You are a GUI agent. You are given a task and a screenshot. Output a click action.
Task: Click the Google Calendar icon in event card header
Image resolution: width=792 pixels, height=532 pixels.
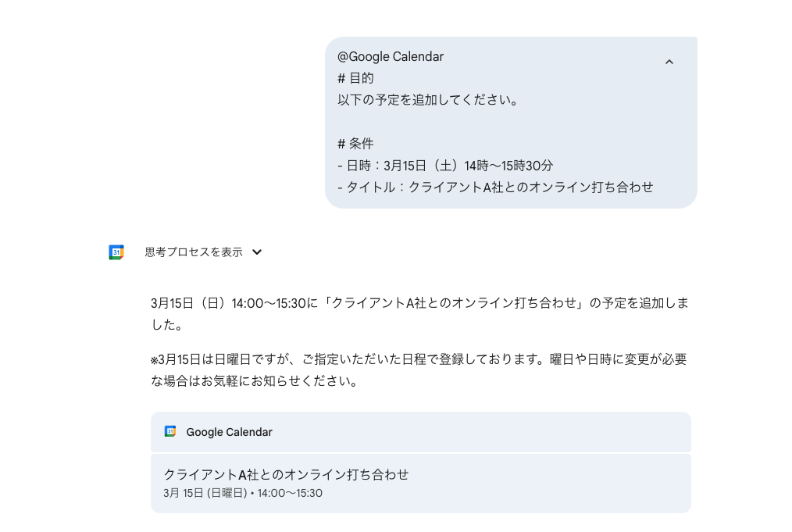170,432
